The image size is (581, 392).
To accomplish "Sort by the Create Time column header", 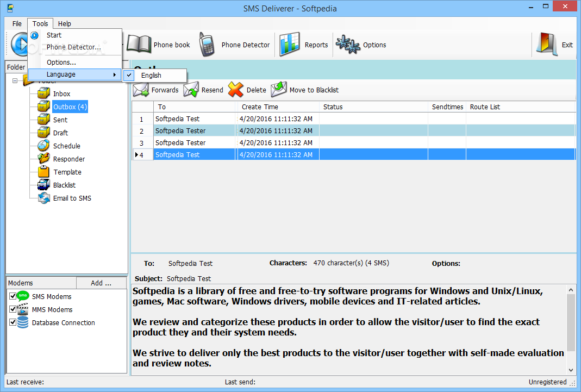I will pyautogui.click(x=277, y=107).
